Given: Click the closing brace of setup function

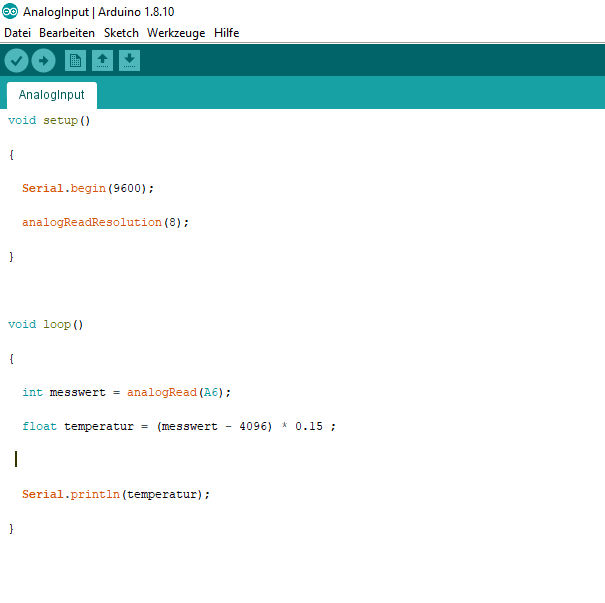Looking at the screenshot, I should (11, 257).
